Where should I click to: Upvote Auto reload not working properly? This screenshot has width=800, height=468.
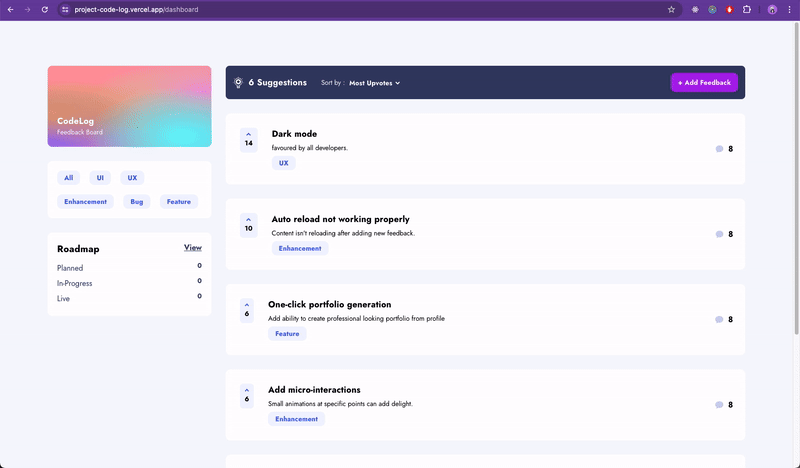click(248, 223)
